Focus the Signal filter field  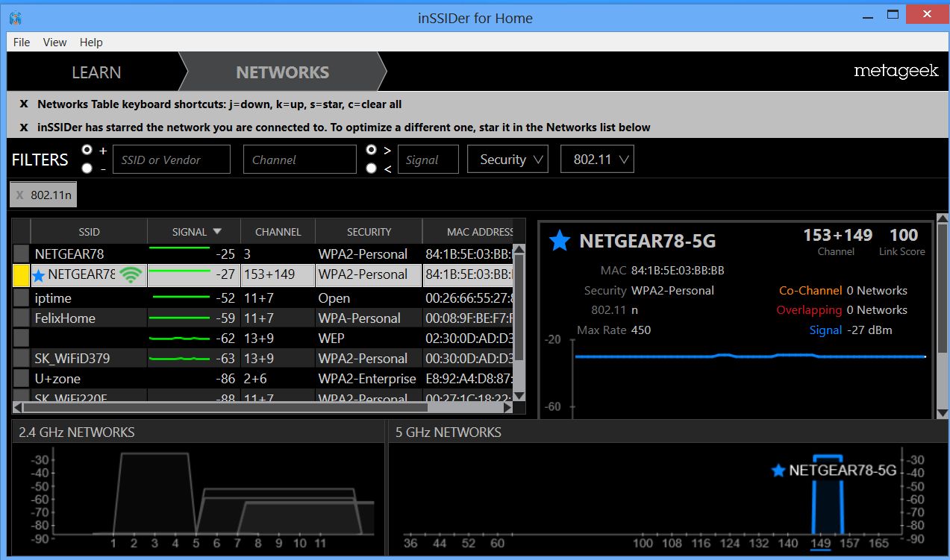pyautogui.click(x=428, y=160)
